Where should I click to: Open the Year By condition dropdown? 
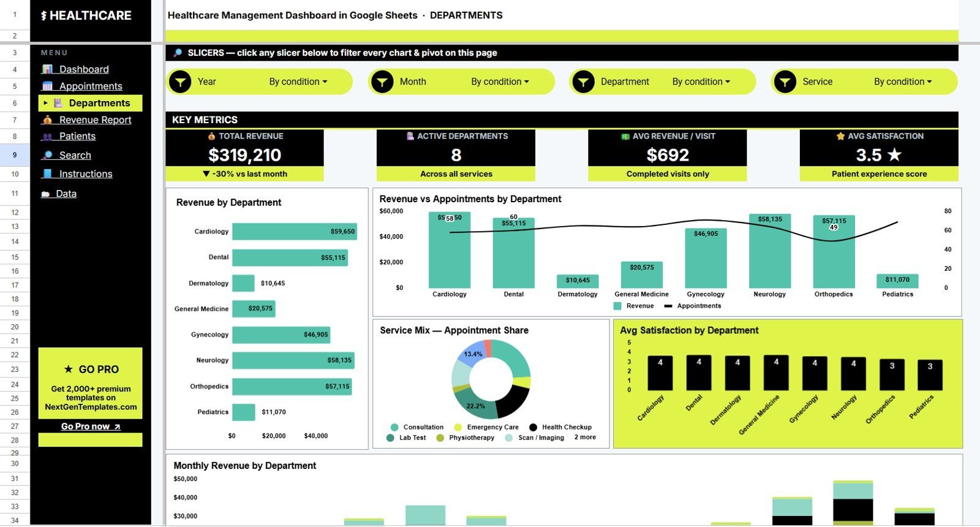[x=298, y=82]
